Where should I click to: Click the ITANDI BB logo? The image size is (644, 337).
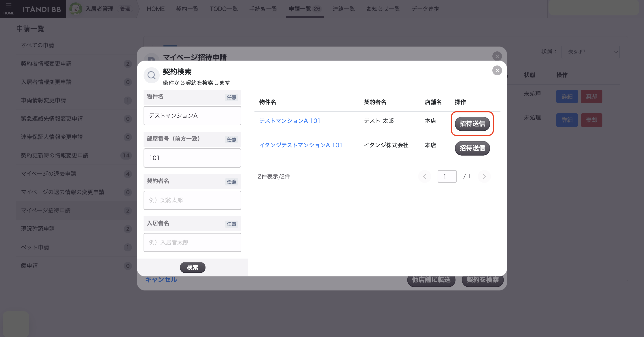click(42, 9)
